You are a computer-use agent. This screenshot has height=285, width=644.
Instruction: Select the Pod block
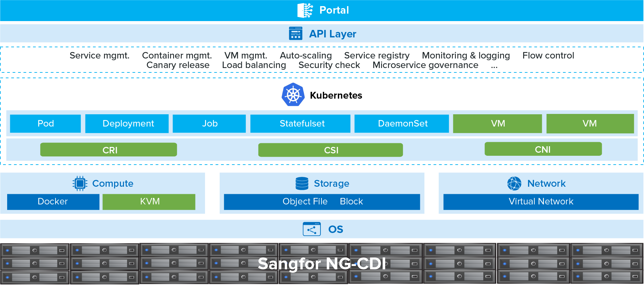pyautogui.click(x=45, y=123)
